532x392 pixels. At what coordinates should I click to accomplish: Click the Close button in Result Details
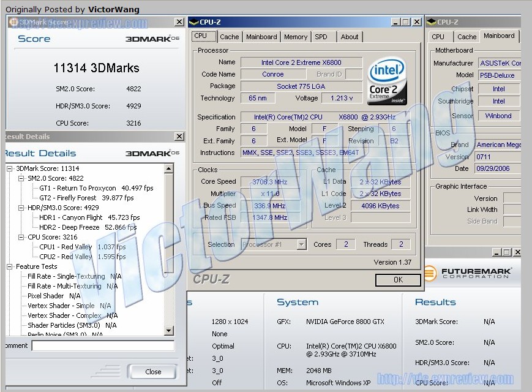click(152, 372)
